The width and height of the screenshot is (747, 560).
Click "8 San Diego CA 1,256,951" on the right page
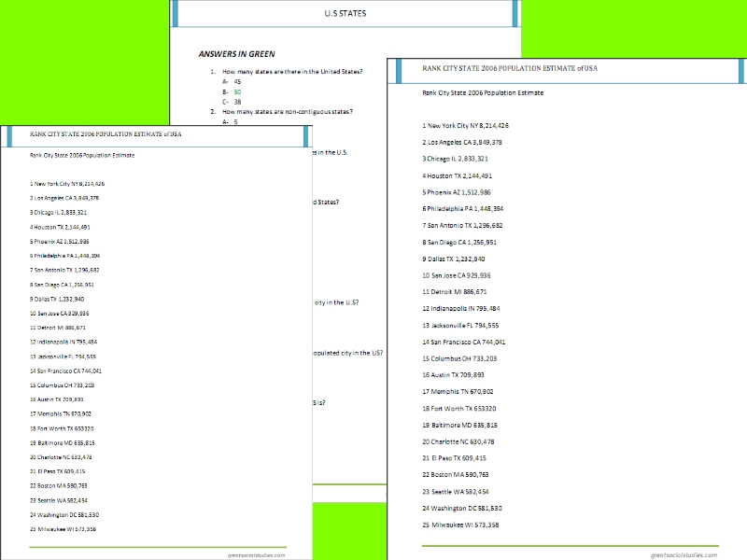pyautogui.click(x=459, y=243)
